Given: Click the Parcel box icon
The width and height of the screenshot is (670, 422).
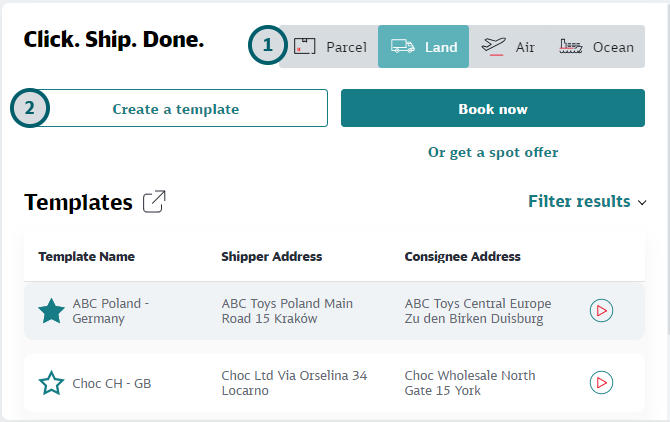Looking at the screenshot, I should [x=305, y=46].
